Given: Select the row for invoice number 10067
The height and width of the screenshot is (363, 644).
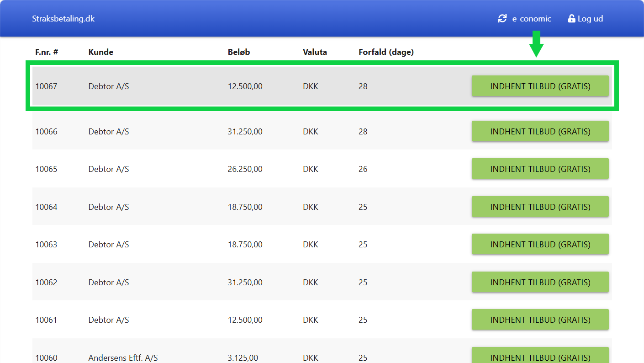Looking at the screenshot, I should (46, 86).
